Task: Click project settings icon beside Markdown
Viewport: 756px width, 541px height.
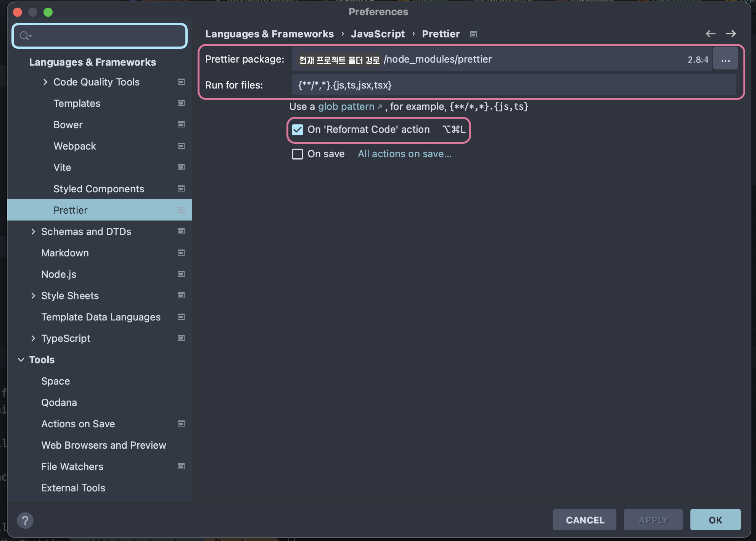Action: coord(181,253)
